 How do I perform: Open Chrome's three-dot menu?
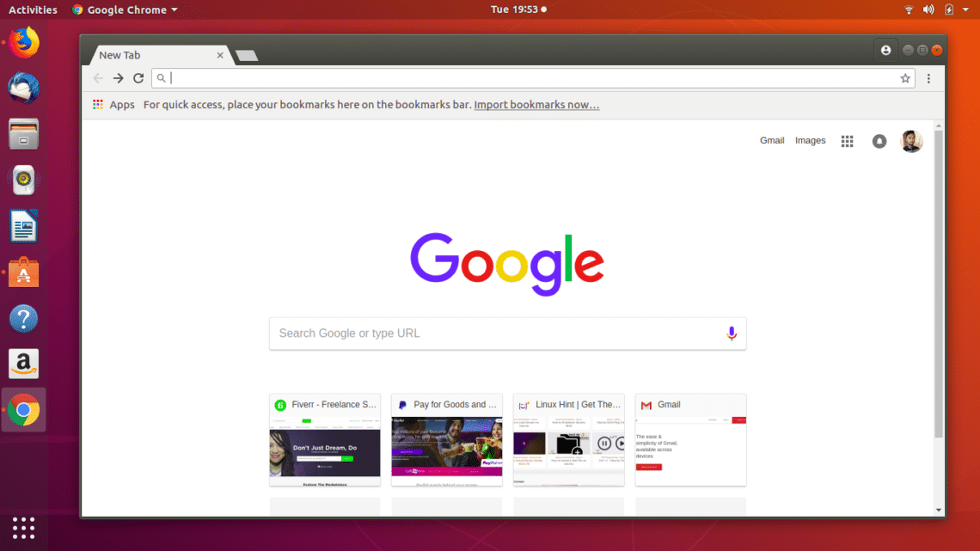click(x=928, y=78)
